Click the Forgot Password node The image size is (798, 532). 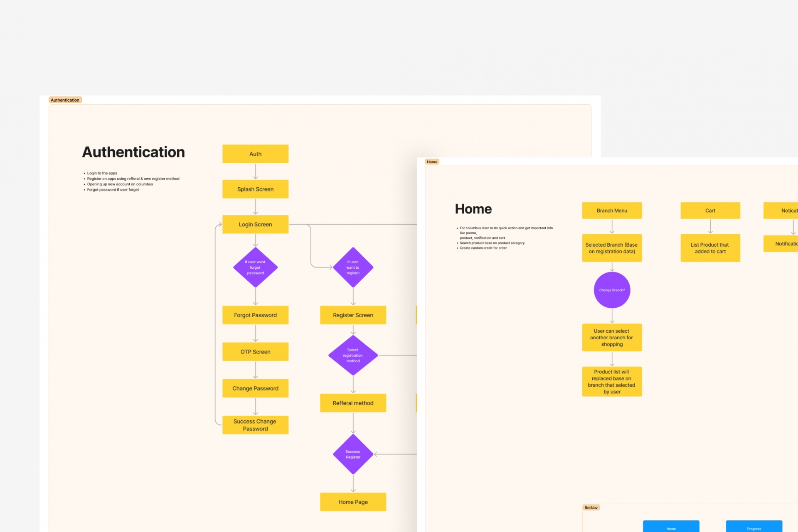[x=255, y=315]
